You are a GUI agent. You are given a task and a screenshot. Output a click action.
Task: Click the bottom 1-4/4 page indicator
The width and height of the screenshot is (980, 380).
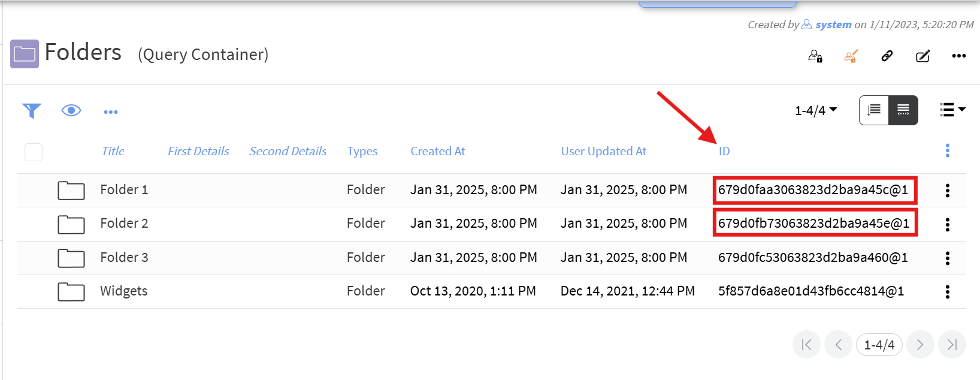[x=879, y=345]
